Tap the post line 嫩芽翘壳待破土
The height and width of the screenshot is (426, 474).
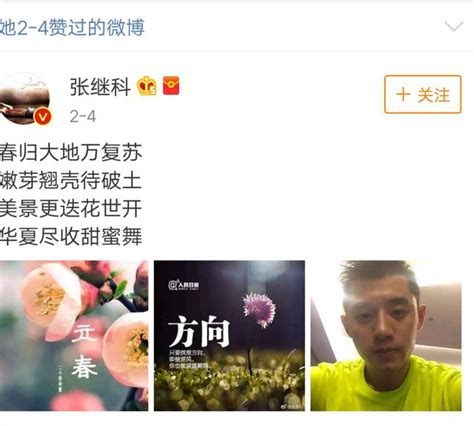(71, 181)
